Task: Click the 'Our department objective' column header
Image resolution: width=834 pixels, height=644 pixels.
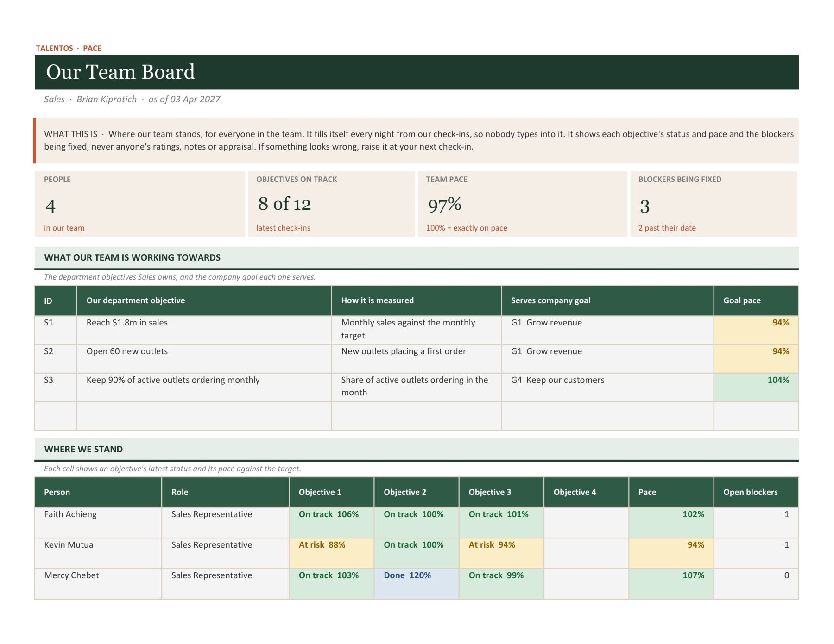Action: pos(204,300)
